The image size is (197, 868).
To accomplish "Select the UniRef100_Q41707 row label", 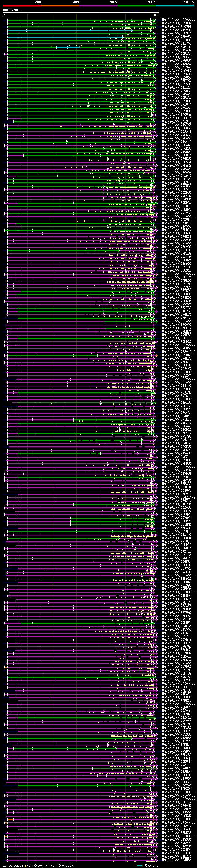I will 177,43.
